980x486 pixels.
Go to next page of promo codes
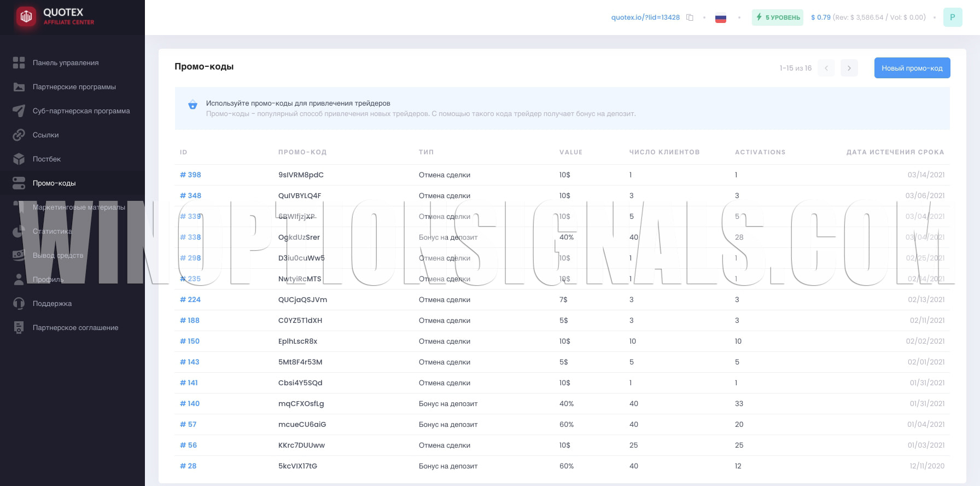click(x=849, y=68)
